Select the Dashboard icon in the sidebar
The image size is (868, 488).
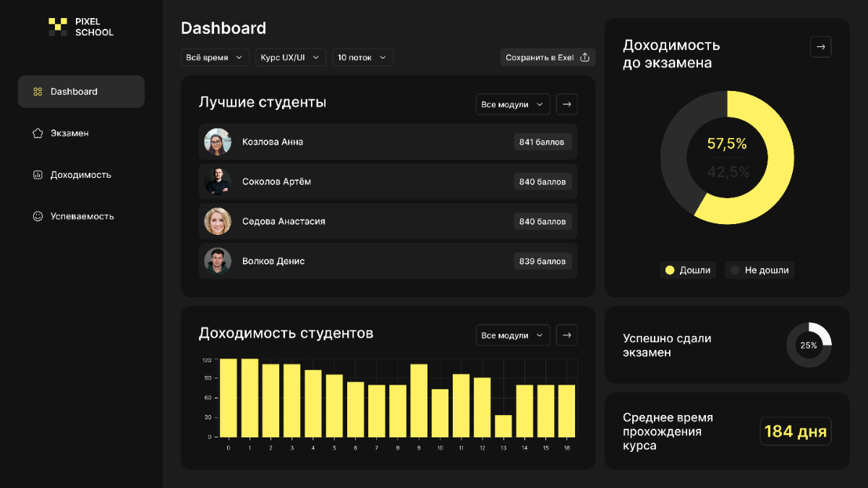[38, 91]
